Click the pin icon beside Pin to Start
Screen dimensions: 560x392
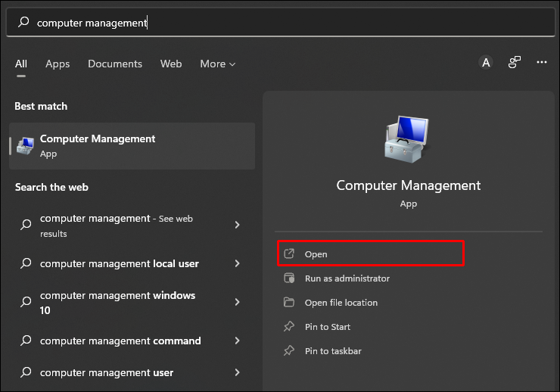click(288, 327)
